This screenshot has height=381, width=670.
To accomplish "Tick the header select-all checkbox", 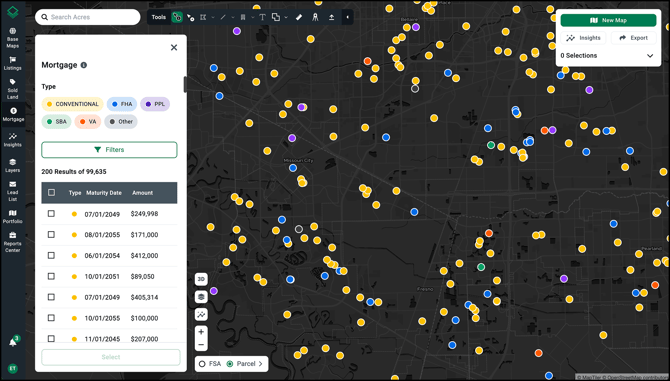I will [x=51, y=193].
